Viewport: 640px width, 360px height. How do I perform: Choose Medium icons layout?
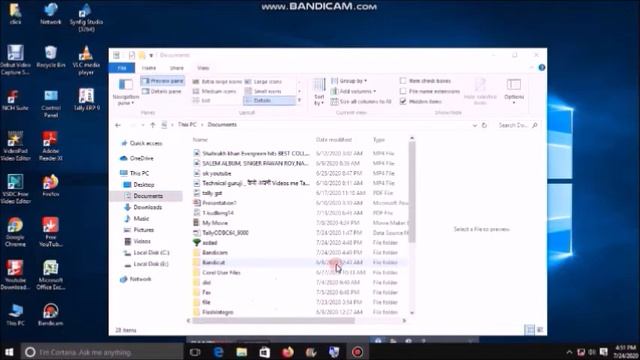tap(215, 91)
